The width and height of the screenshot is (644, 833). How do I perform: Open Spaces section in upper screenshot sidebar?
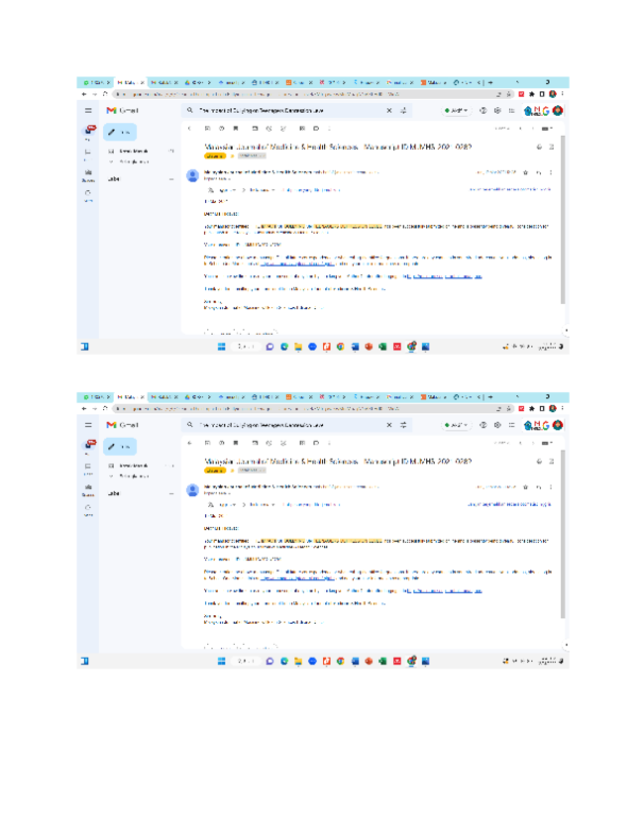(88, 174)
